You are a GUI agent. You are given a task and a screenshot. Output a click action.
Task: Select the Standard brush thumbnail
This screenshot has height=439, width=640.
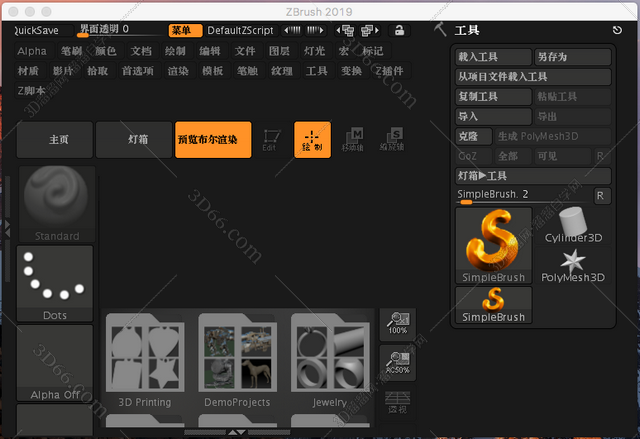56,204
